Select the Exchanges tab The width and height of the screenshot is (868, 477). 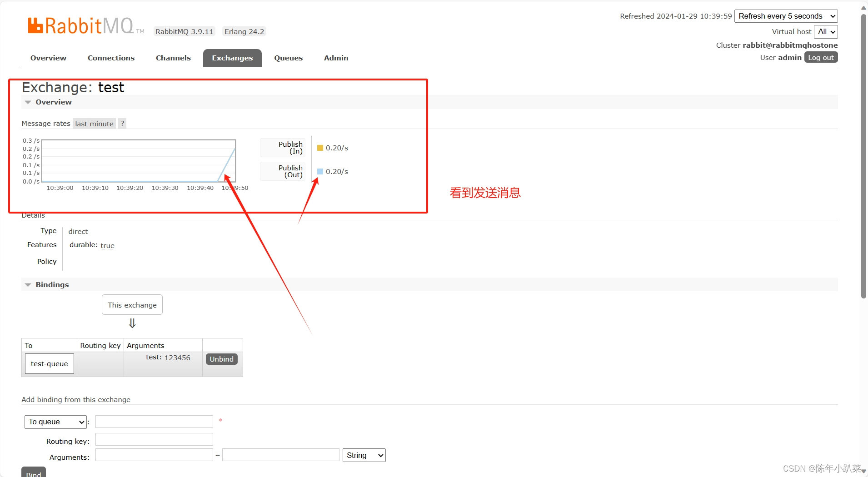tap(232, 58)
